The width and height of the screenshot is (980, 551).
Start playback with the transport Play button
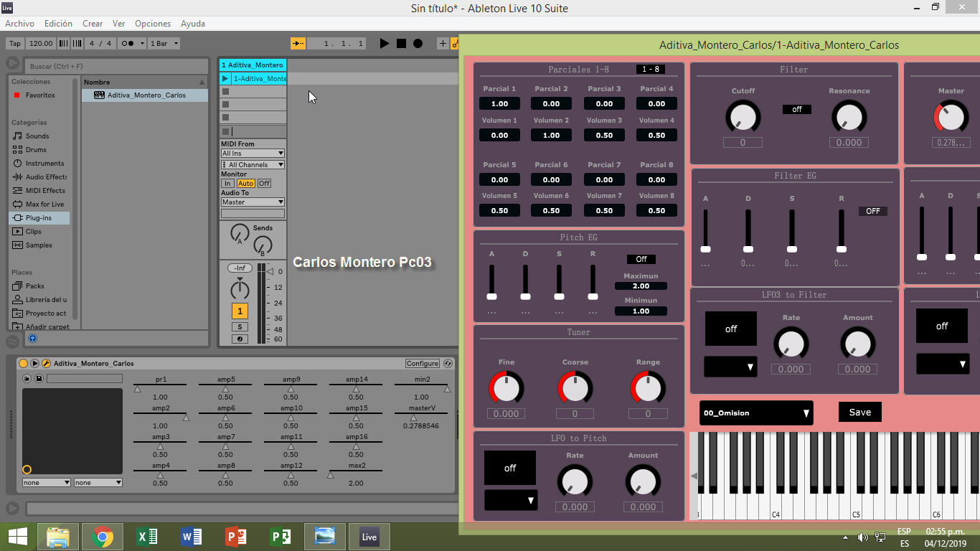coord(385,44)
